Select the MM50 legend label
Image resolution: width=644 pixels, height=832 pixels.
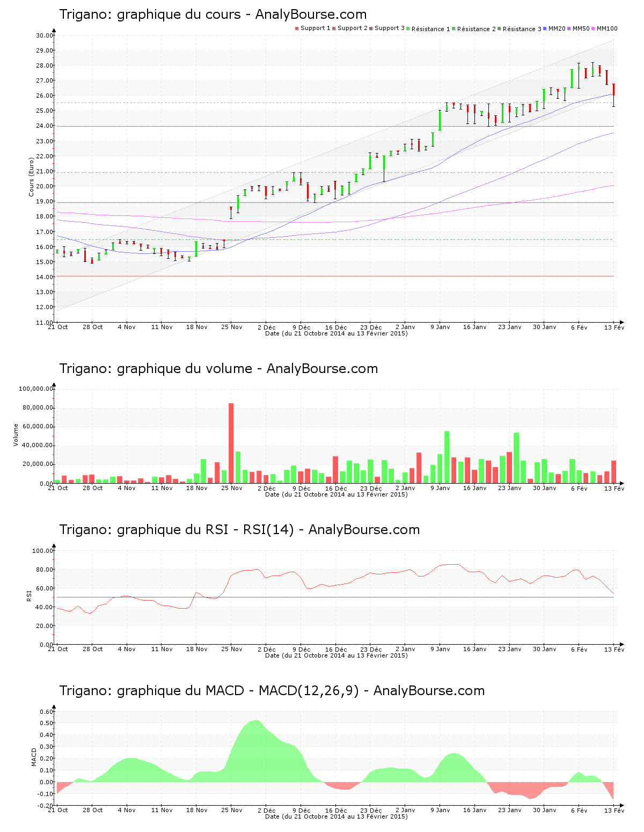tap(581, 28)
